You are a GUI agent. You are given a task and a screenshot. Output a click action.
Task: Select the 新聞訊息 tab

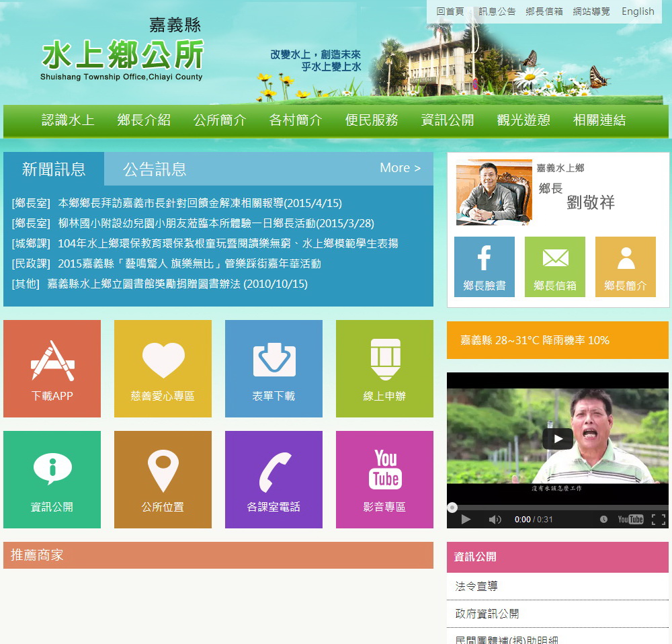point(54,169)
